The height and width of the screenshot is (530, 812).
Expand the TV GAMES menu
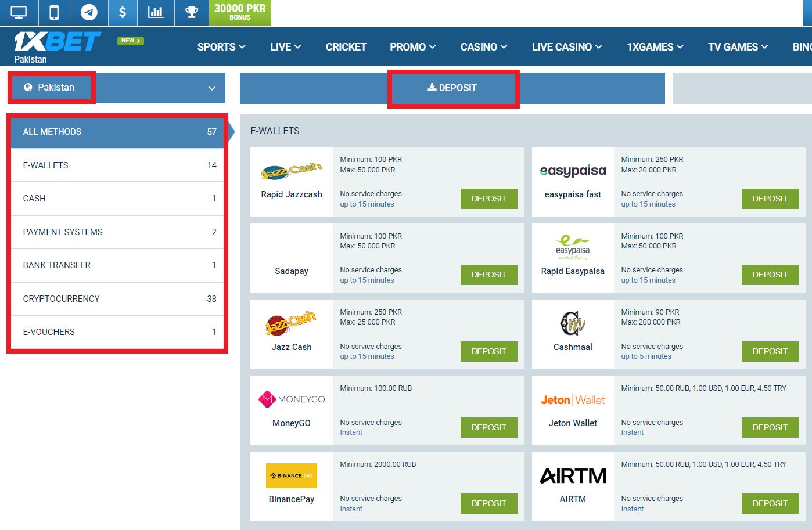tap(738, 47)
